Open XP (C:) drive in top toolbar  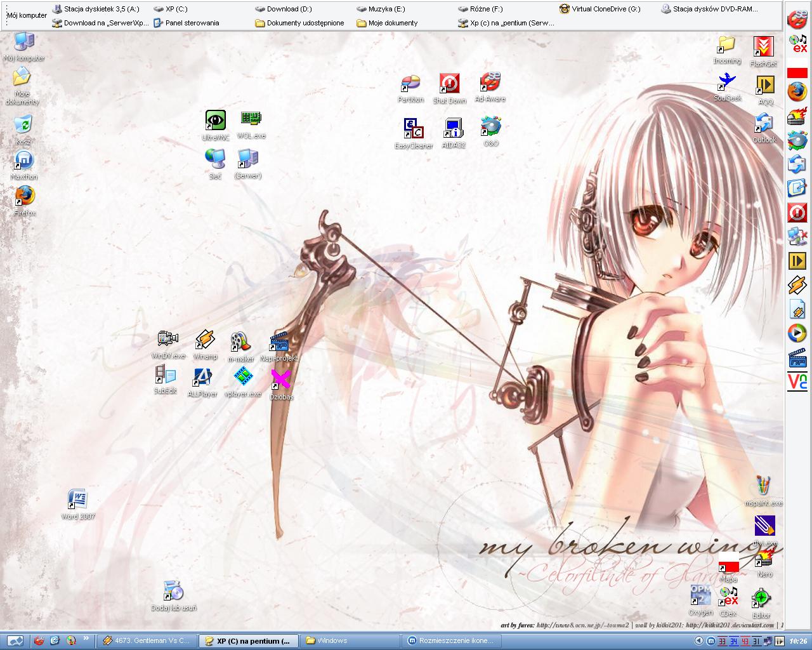coord(171,9)
